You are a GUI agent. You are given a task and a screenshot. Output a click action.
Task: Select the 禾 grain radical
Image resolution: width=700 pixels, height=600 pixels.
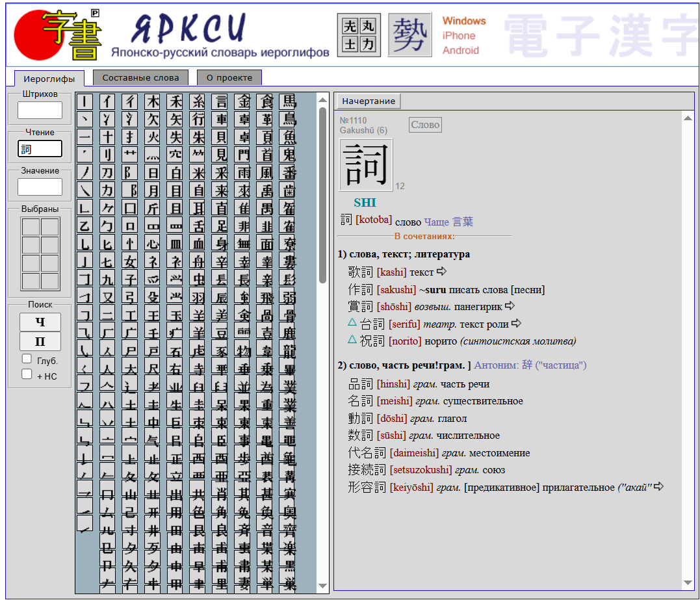coord(175,102)
